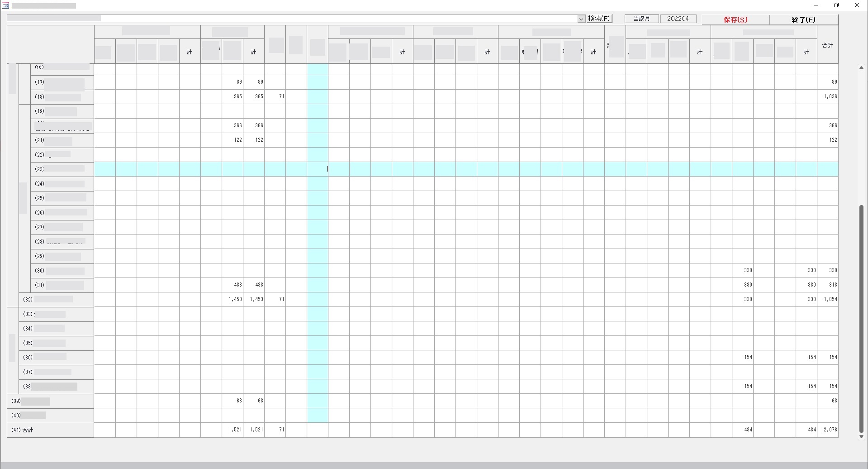Click the vertical scrollbar thumb
Screen dimensions: 868x469
(861, 317)
